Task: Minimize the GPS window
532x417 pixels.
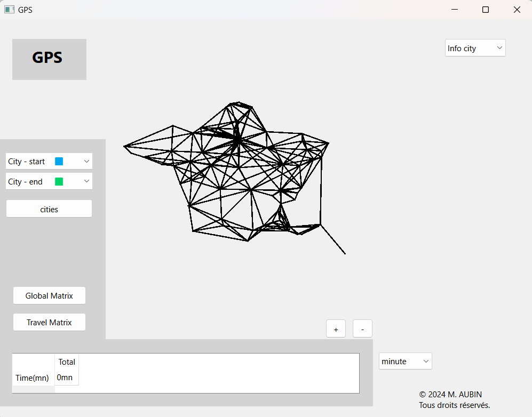Action: [x=455, y=10]
